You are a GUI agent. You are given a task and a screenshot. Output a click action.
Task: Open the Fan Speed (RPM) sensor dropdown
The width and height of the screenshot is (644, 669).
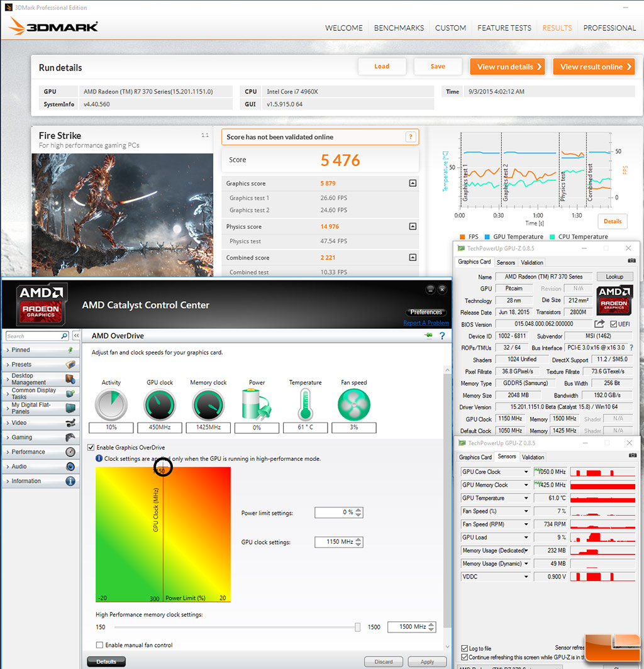click(526, 524)
